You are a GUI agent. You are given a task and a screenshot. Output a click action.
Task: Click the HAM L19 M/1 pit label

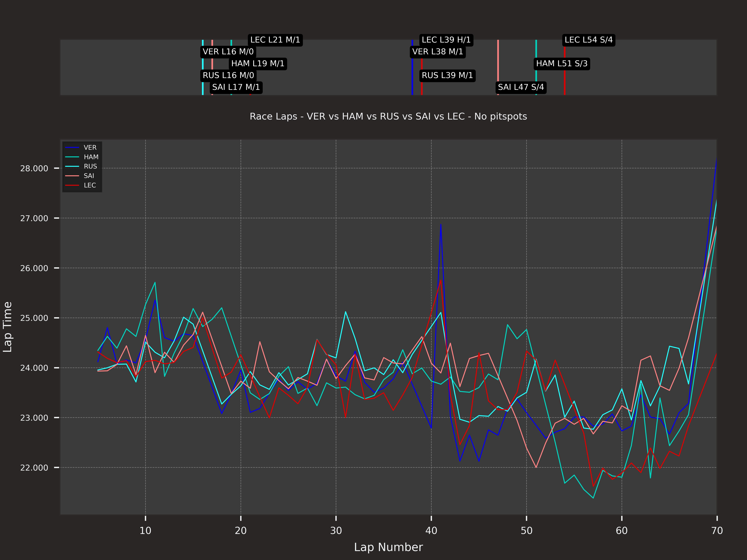click(x=258, y=64)
